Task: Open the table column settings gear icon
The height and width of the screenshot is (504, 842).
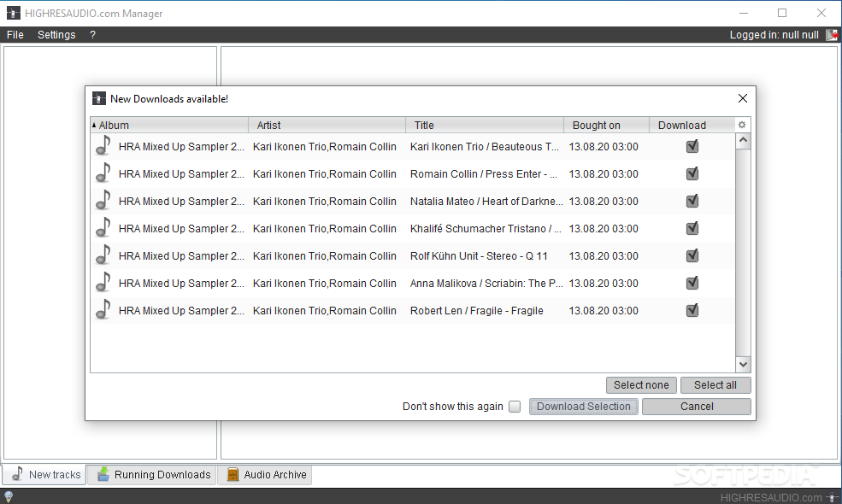Action: pos(742,125)
